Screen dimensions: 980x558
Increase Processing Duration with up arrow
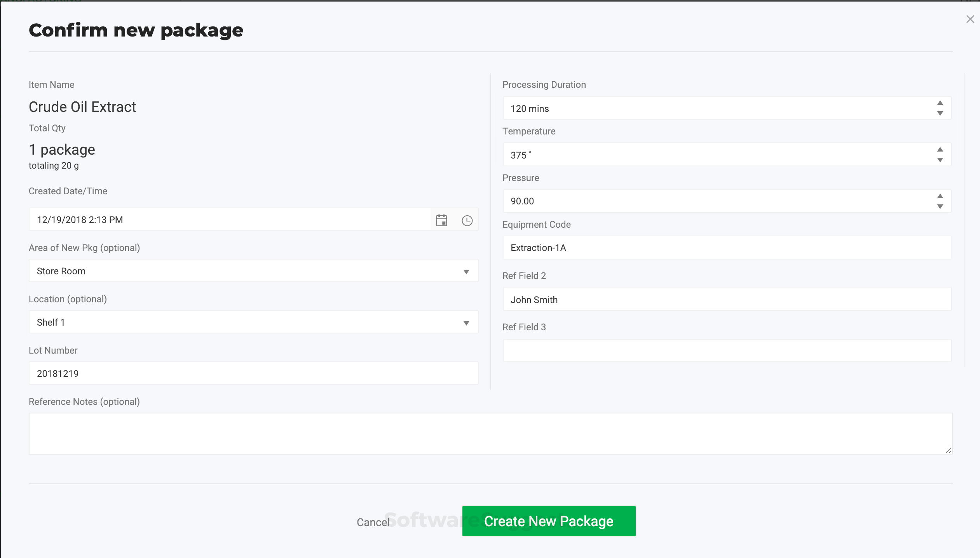tap(940, 103)
